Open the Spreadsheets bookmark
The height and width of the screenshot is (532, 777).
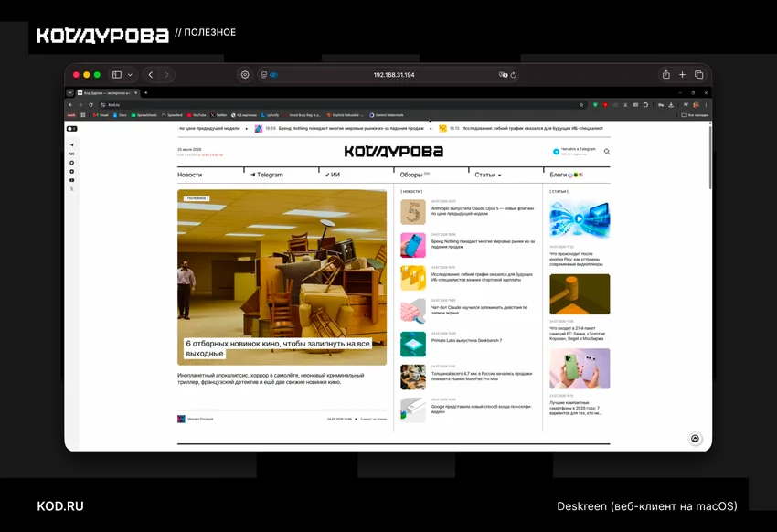(x=144, y=115)
